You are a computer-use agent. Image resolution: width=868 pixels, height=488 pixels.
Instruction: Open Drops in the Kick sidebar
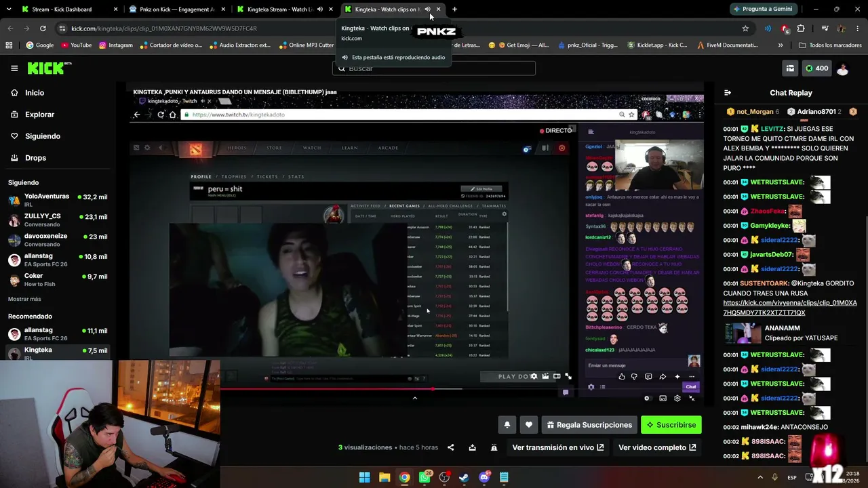pos(36,158)
